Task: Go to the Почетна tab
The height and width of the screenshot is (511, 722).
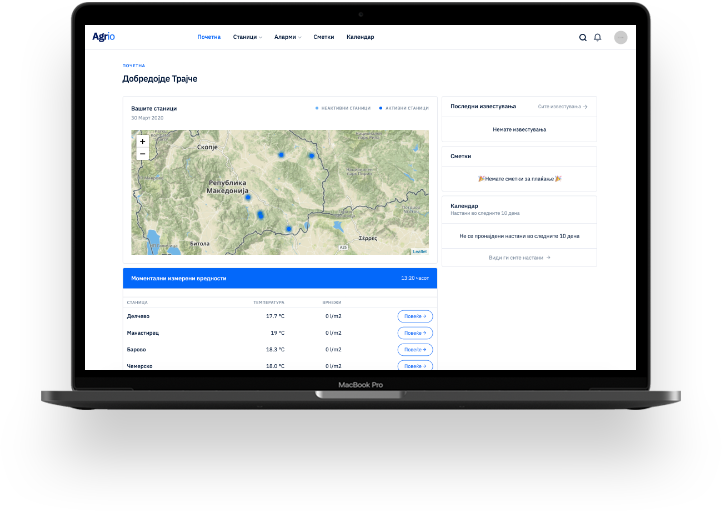Action: [209, 37]
